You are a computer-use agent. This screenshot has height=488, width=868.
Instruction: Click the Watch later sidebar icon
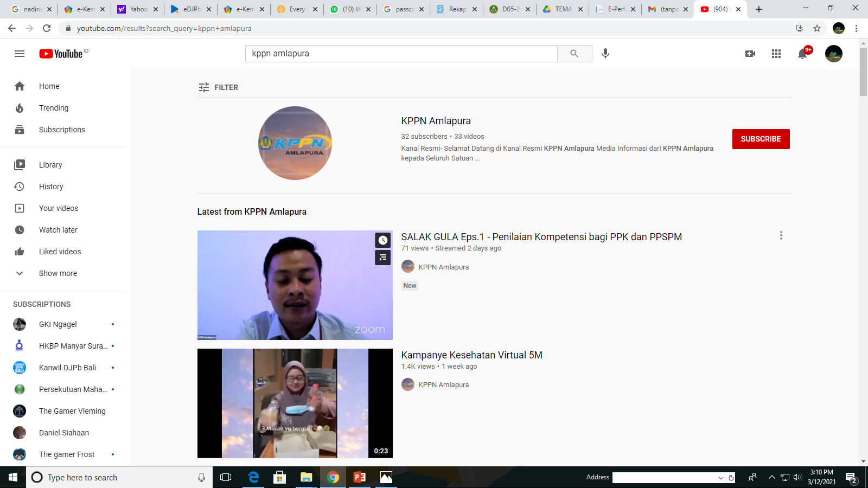tap(20, 230)
